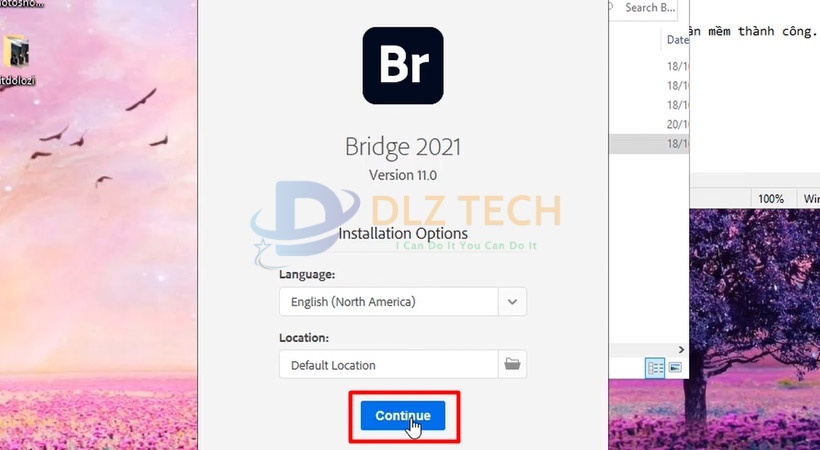This screenshot has width=820, height=450.
Task: Click the Search box in File Explorer
Action: pyautogui.click(x=646, y=8)
